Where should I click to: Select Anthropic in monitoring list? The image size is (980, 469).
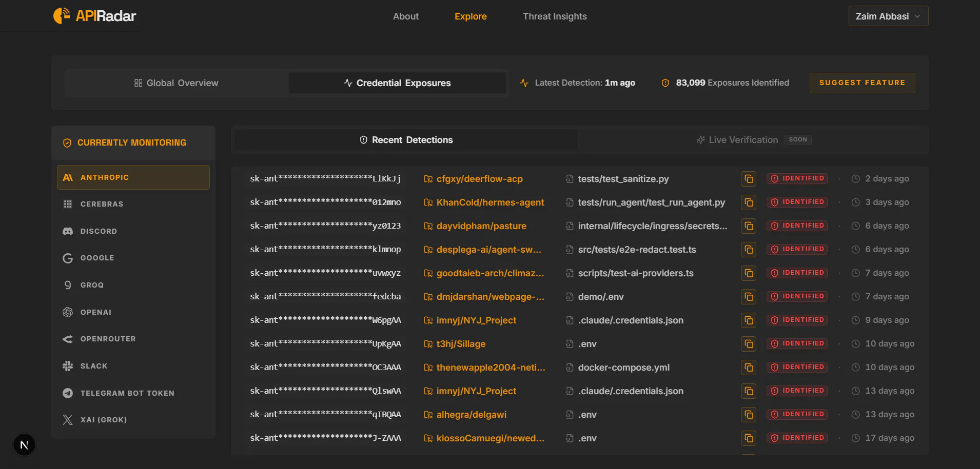[x=133, y=177]
